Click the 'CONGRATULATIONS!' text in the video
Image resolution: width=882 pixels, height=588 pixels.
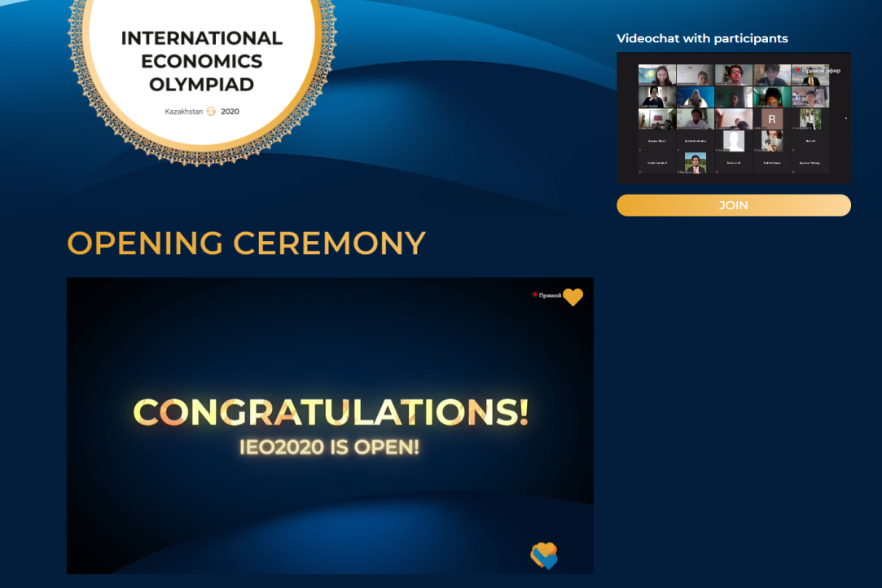pyautogui.click(x=330, y=412)
